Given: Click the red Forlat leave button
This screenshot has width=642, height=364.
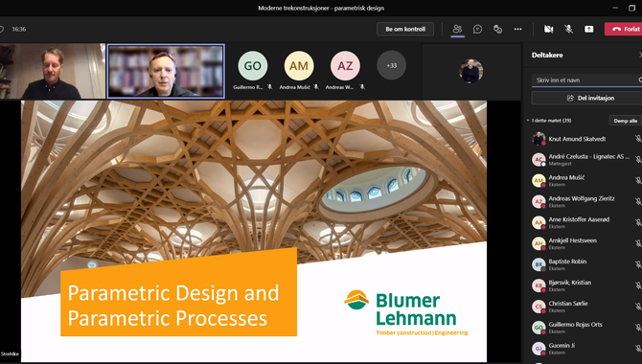Looking at the screenshot, I should click(623, 29).
